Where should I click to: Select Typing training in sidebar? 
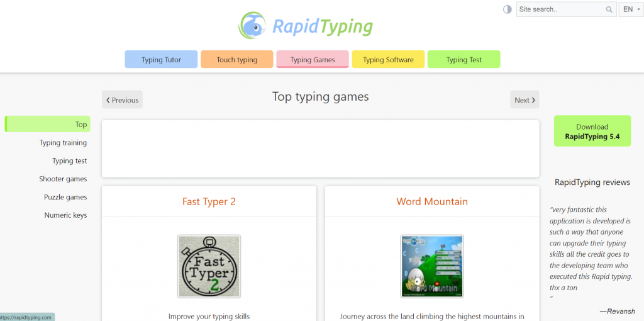64,143
